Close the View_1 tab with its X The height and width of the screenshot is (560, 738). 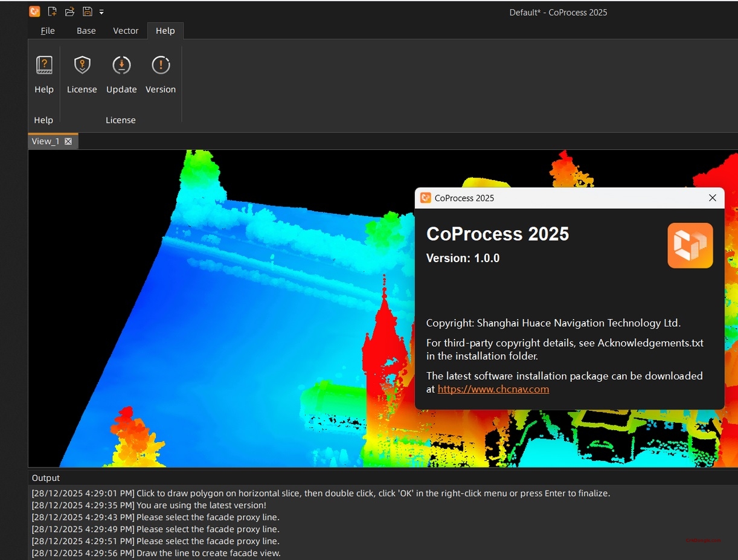[68, 141]
